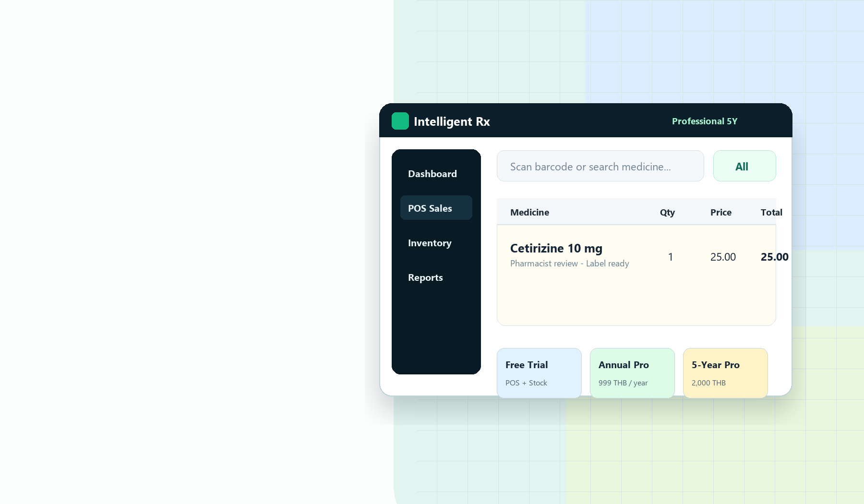Focus the scan barcode search field
The width and height of the screenshot is (864, 504).
600,166
